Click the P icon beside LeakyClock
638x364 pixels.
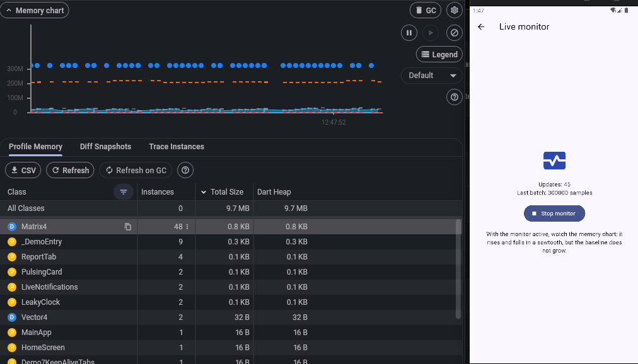[x=12, y=302]
